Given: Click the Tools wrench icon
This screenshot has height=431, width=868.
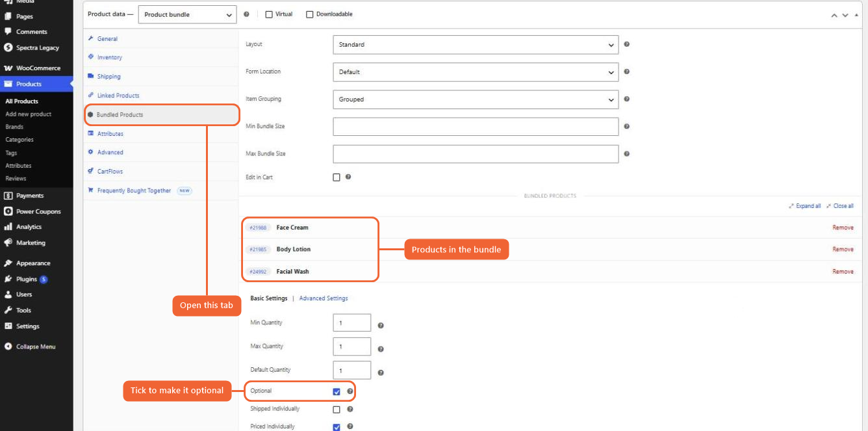Looking at the screenshot, I should click(x=8, y=310).
